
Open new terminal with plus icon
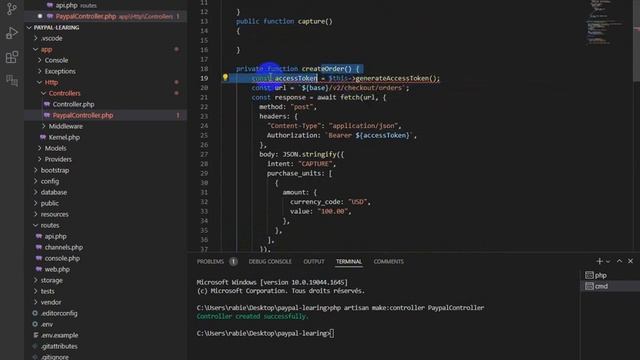[599, 261]
